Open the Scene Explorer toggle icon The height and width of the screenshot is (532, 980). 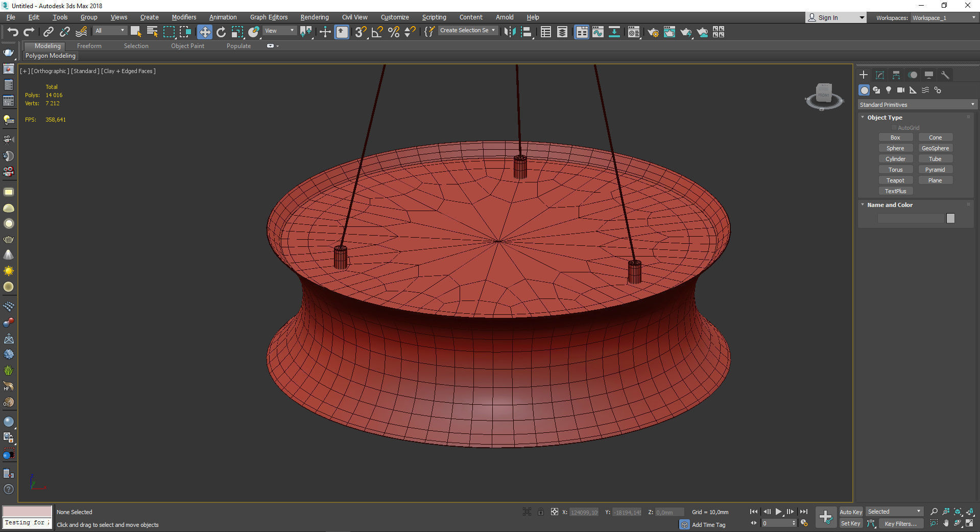pos(546,32)
